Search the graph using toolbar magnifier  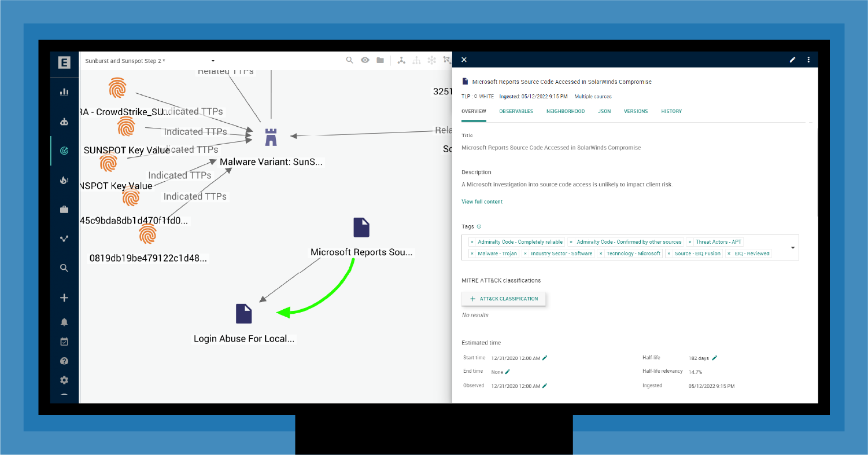tap(350, 60)
